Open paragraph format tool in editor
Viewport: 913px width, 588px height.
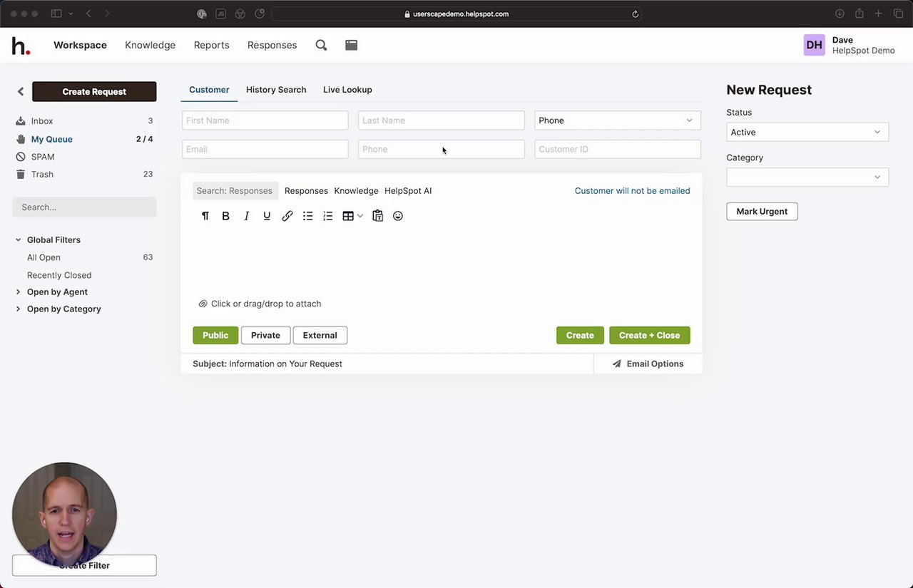pyautogui.click(x=205, y=216)
